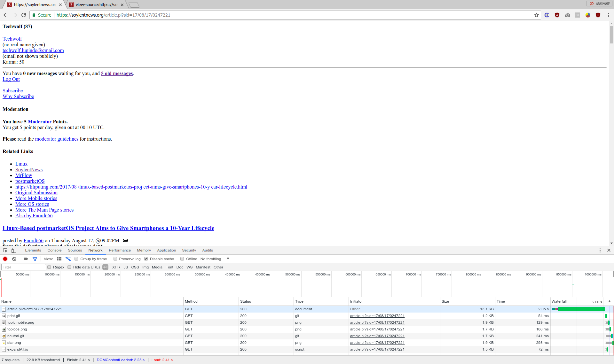The image size is (614, 364).
Task: Select the Elements DevTools tab
Action: pos(33,250)
